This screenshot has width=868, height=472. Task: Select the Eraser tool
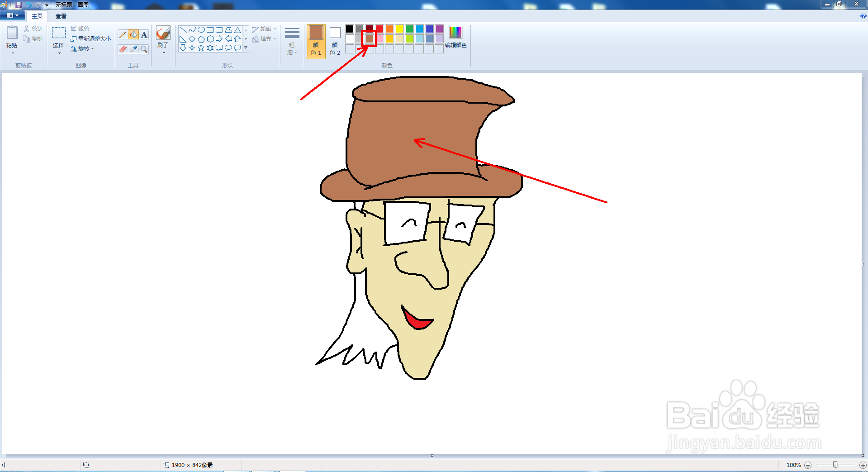point(123,49)
